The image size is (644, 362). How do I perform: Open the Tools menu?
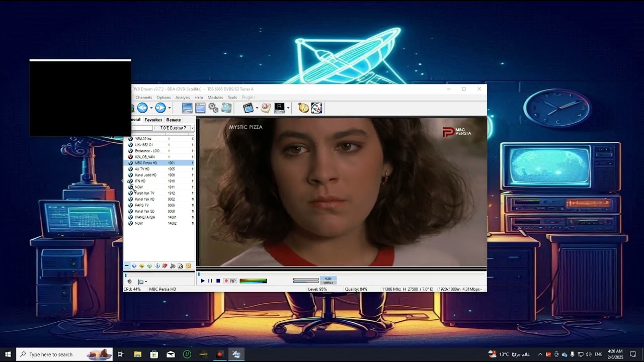tap(232, 98)
